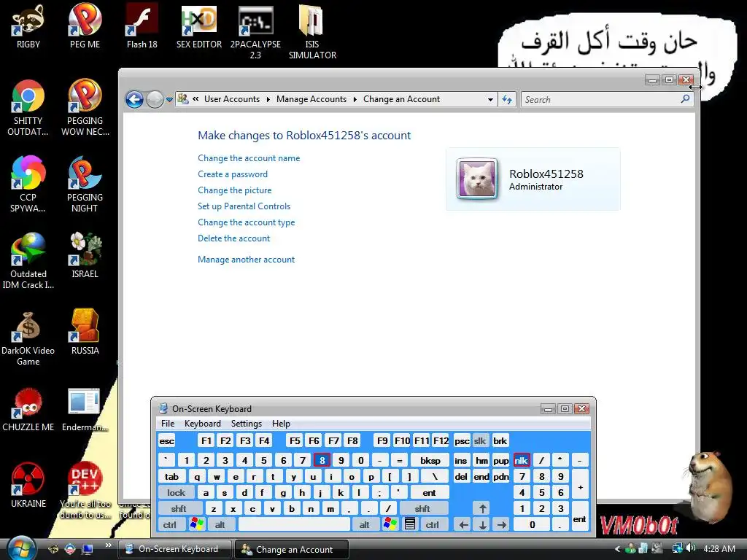Select the RIGBY desktop icon

tap(28, 26)
